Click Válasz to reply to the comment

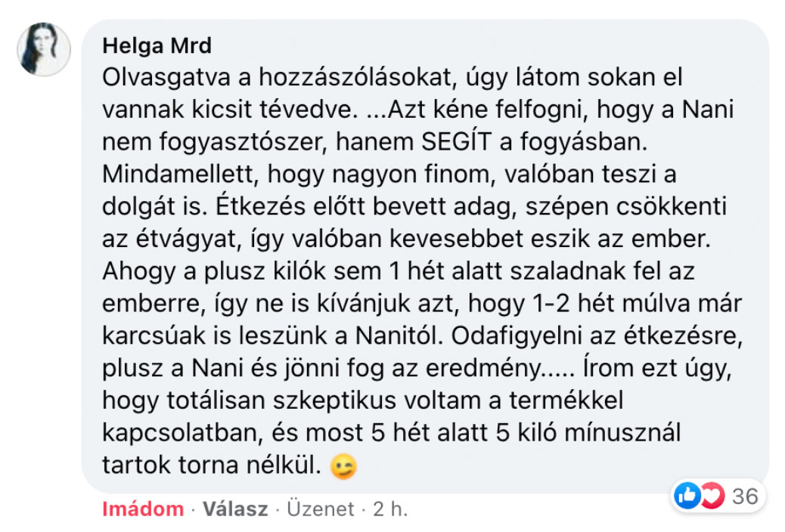coord(236,509)
